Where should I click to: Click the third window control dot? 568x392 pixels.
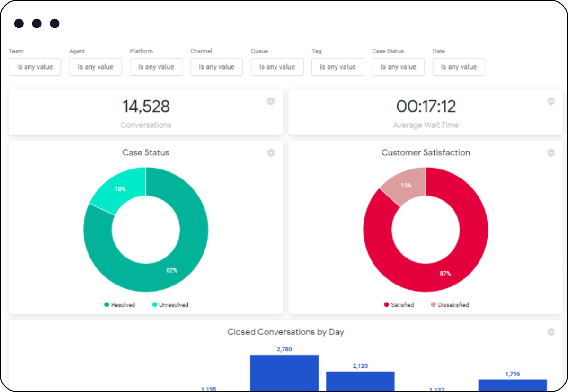54,23
